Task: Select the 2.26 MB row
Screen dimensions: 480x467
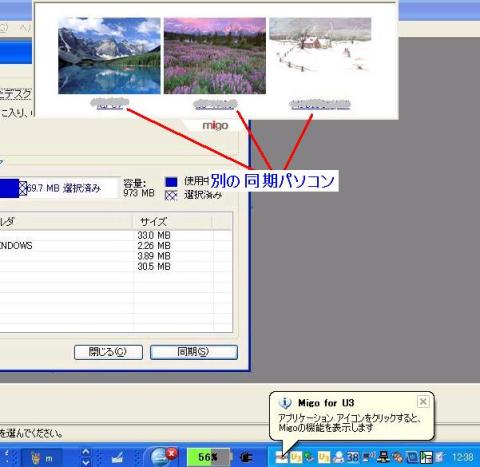Action: [116, 246]
